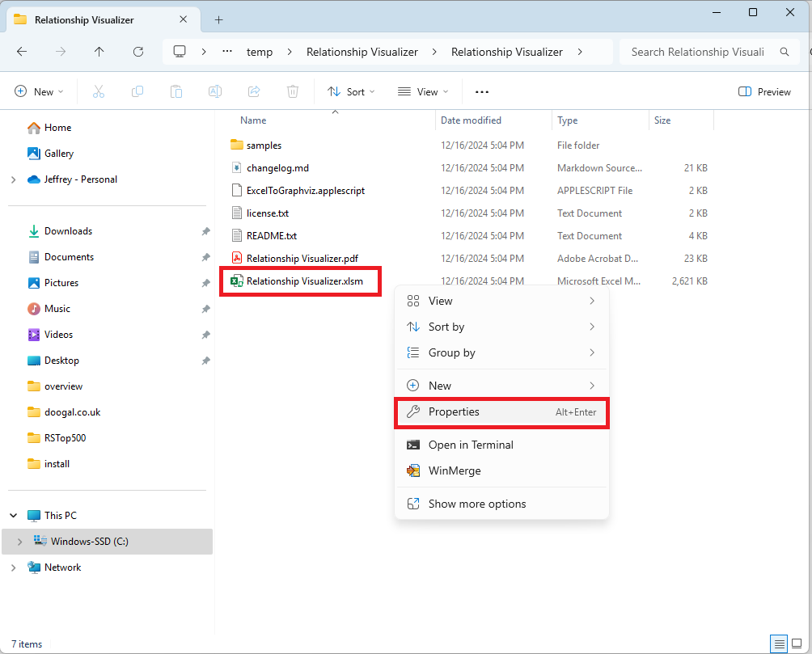
Task: Expand the Network tree node
Action: [14, 568]
